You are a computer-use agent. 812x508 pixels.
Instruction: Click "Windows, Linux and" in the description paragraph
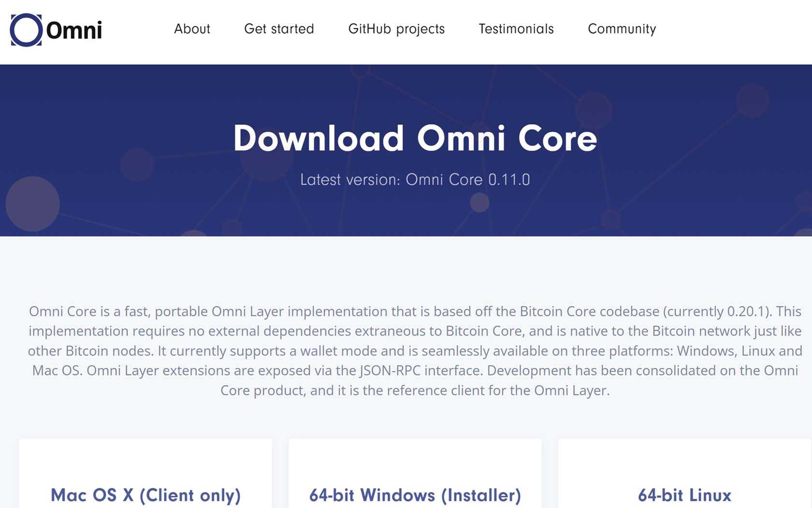click(739, 351)
